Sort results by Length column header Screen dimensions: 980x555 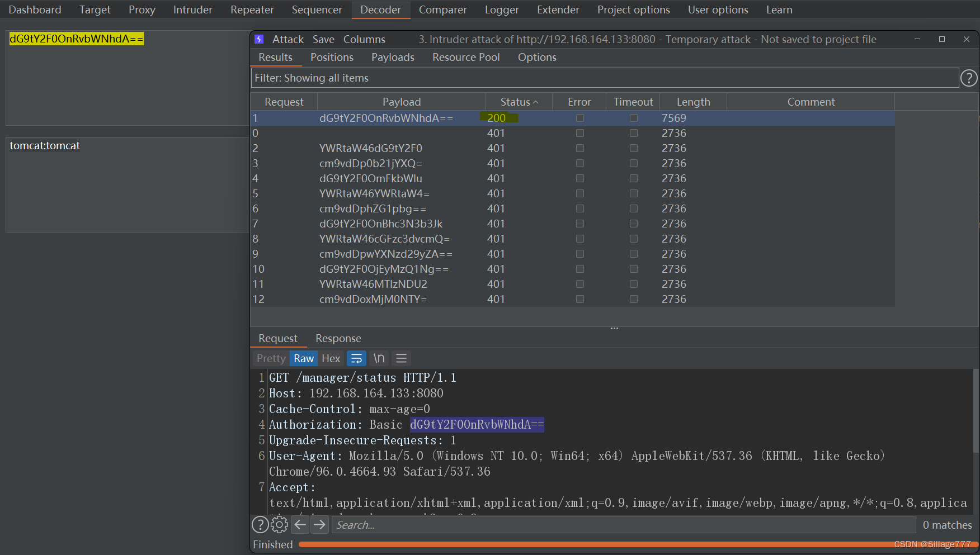(694, 102)
